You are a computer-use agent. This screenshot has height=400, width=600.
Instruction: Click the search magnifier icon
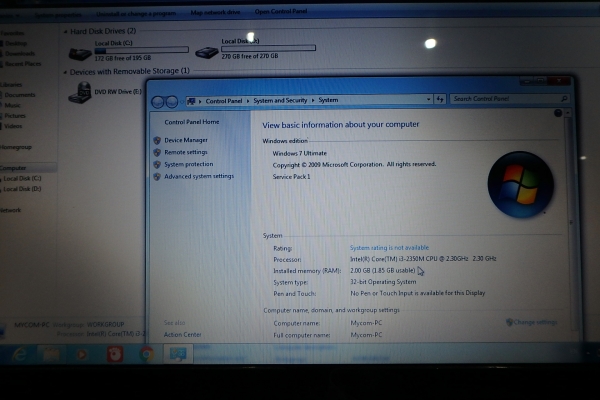coord(564,99)
